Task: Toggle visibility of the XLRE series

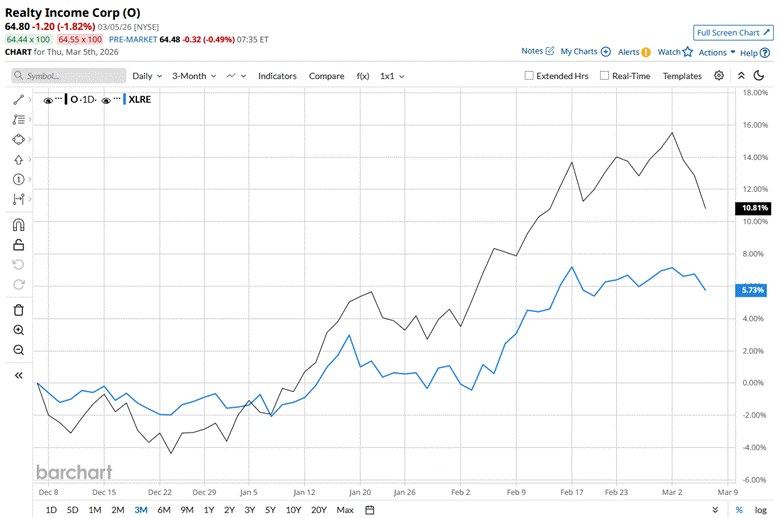Action: (106, 100)
